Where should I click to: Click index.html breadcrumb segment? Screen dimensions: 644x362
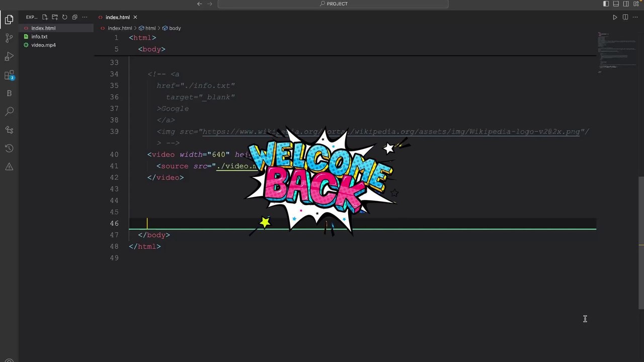coord(120,28)
